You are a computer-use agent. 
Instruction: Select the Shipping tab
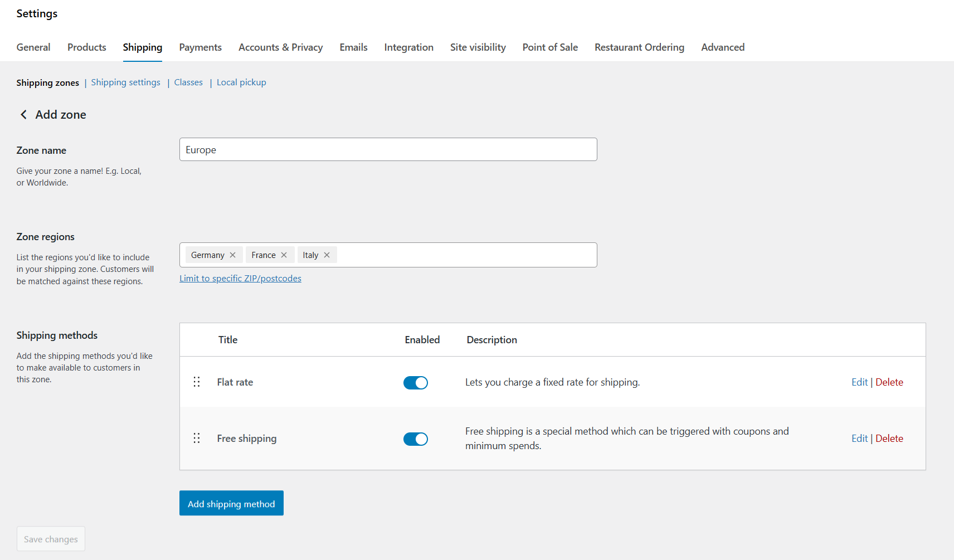tap(143, 47)
